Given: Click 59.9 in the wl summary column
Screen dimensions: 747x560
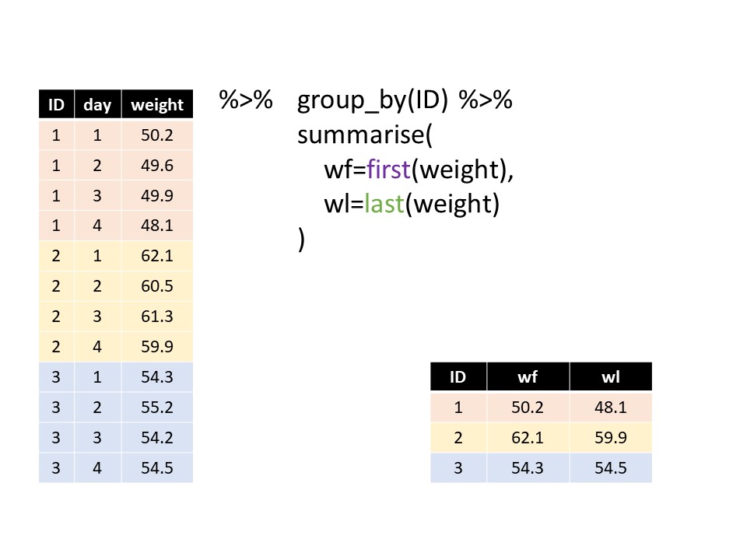Looking at the screenshot, I should [610, 437].
